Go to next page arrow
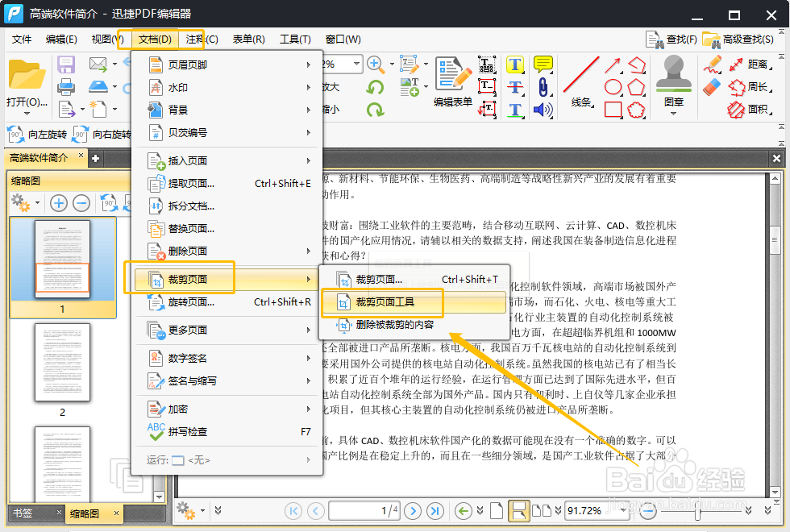 tap(413, 511)
